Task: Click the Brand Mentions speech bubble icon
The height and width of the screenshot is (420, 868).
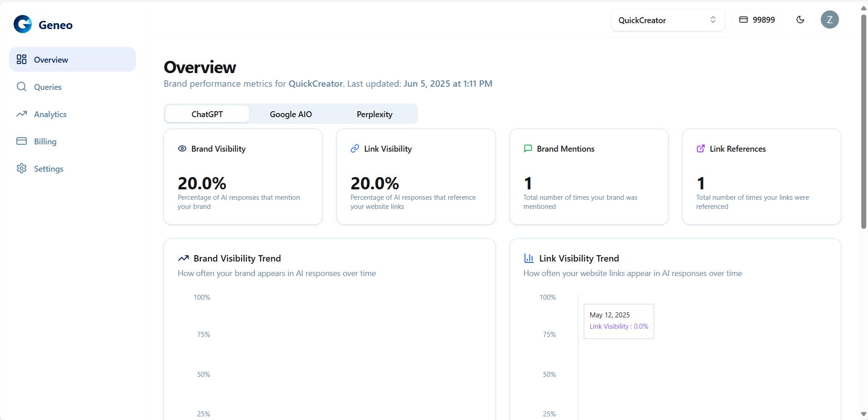Action: click(x=528, y=148)
